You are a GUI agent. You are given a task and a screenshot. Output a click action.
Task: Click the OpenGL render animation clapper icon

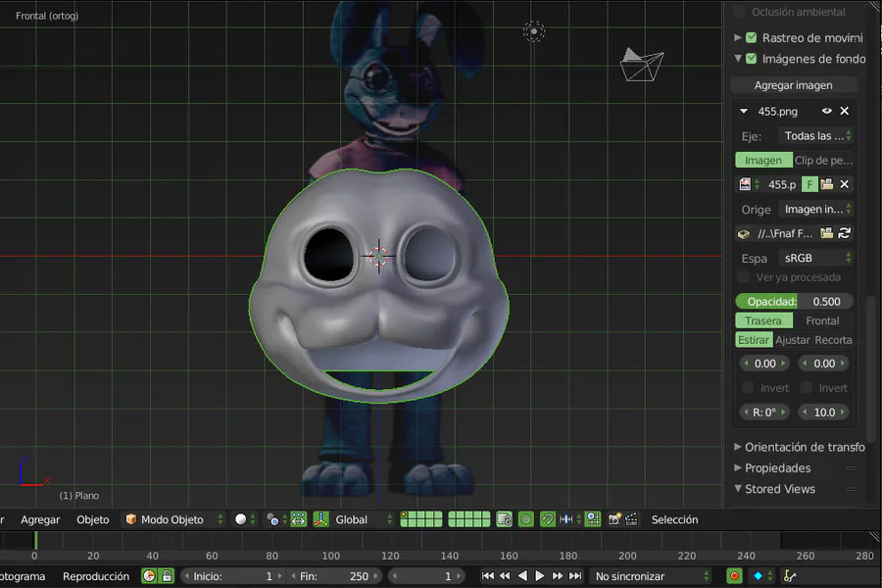click(x=632, y=519)
